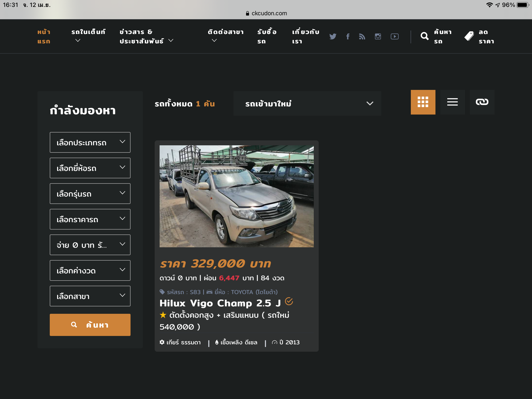Open the เลือกสาขา branch dropdown
The height and width of the screenshot is (399, 532).
pos(90,296)
